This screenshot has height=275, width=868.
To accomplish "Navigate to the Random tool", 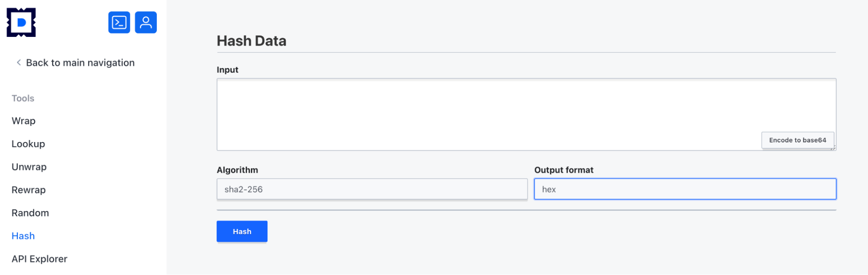I will 30,213.
